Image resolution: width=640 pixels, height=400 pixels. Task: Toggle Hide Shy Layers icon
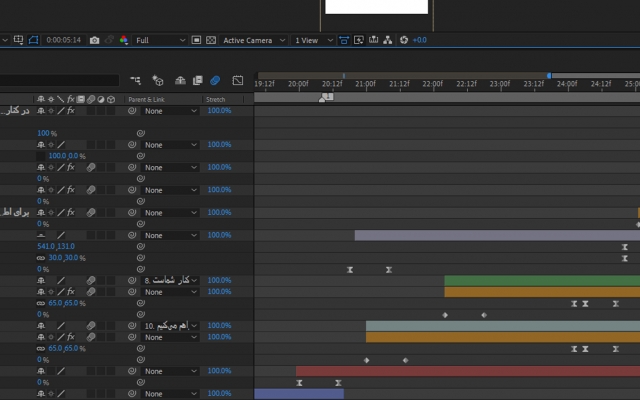click(x=180, y=80)
